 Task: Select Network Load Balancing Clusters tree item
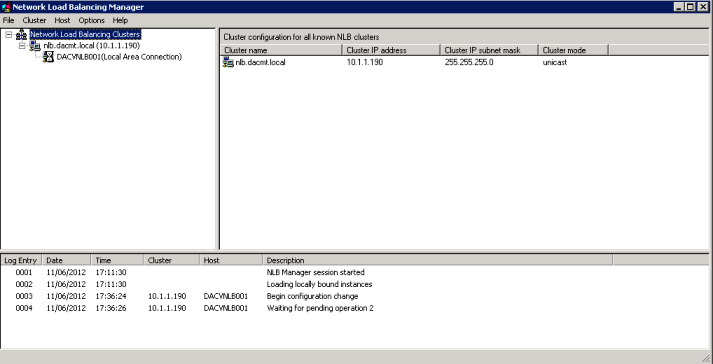point(85,35)
